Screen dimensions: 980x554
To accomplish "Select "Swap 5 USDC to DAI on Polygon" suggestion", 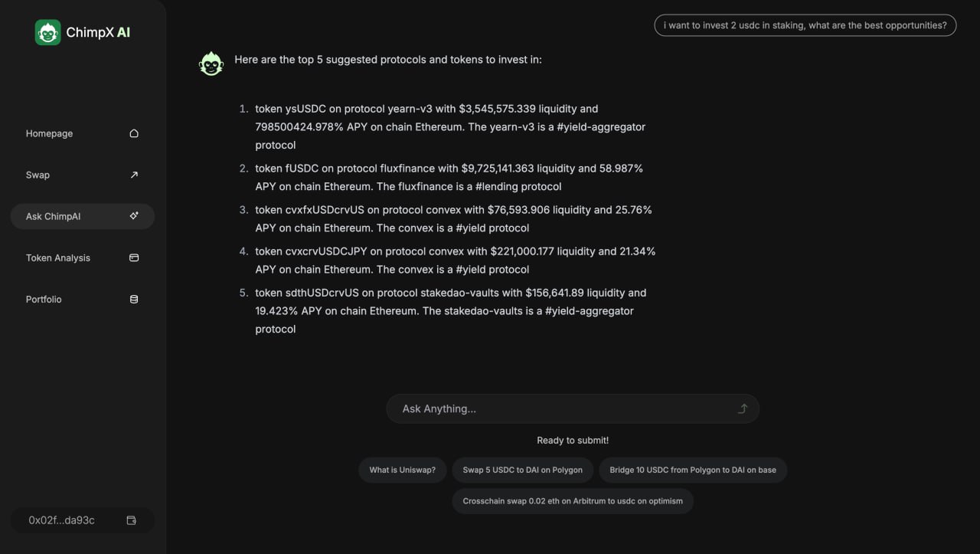I will (x=522, y=470).
